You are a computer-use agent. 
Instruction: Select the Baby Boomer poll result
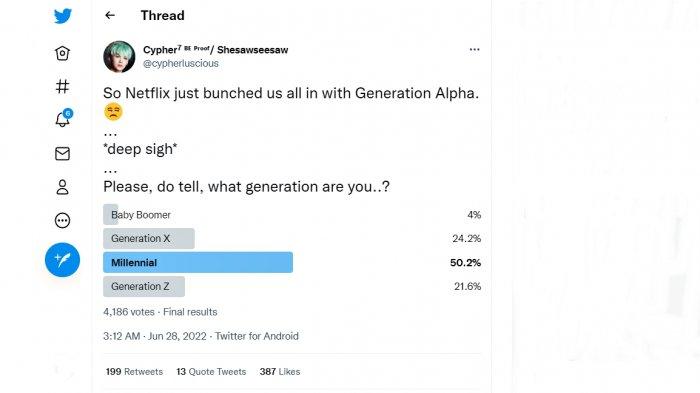click(x=292, y=215)
